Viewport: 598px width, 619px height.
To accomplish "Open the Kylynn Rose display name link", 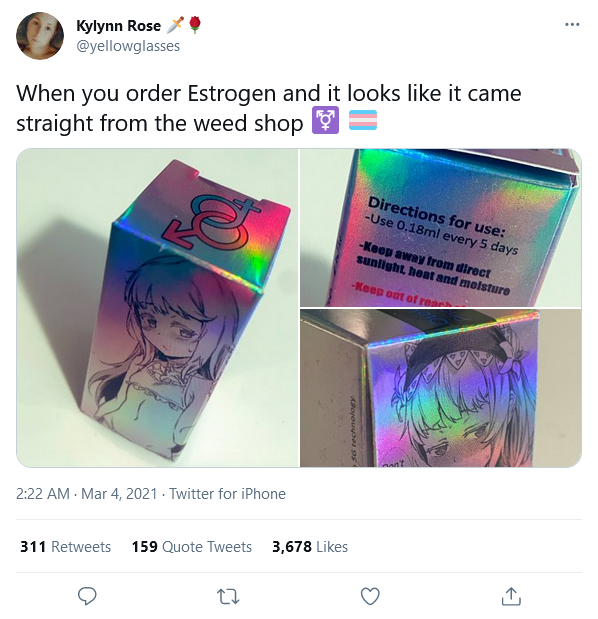I will (x=118, y=26).
